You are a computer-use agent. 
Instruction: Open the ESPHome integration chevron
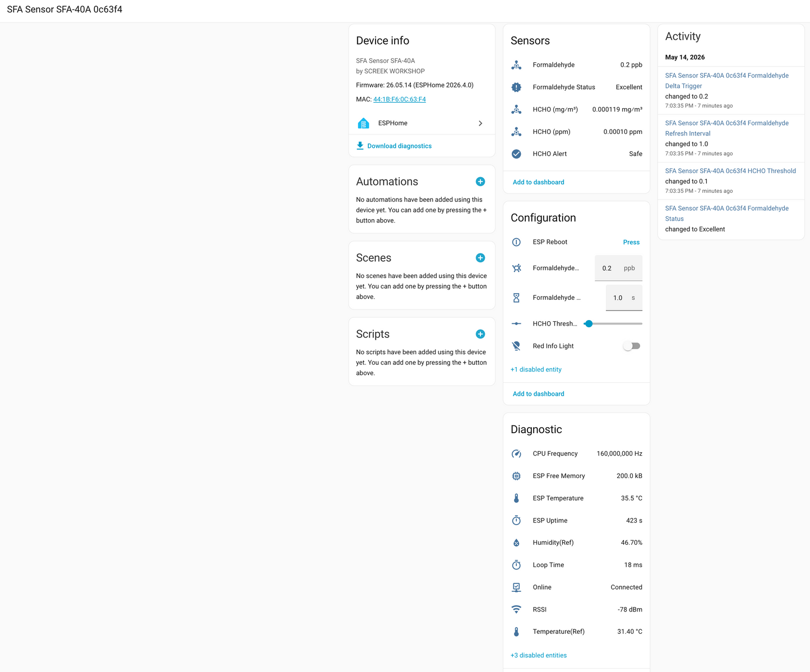pyautogui.click(x=480, y=123)
